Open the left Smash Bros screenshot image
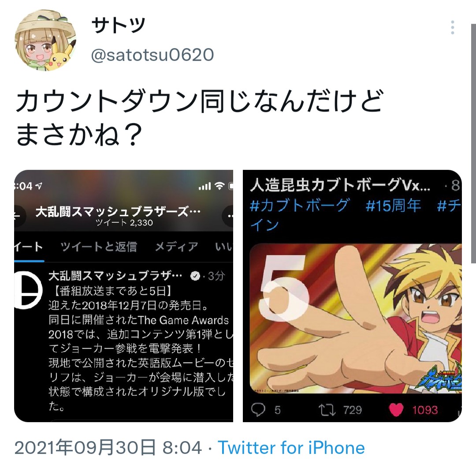The image size is (476, 464). 123,296
